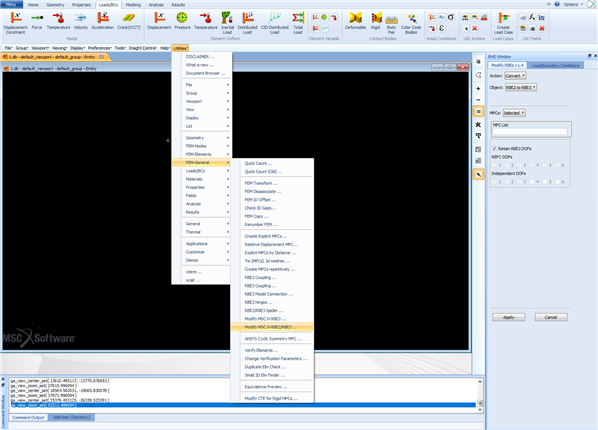Toggle REFC DOFs checkbox 6

point(558,165)
